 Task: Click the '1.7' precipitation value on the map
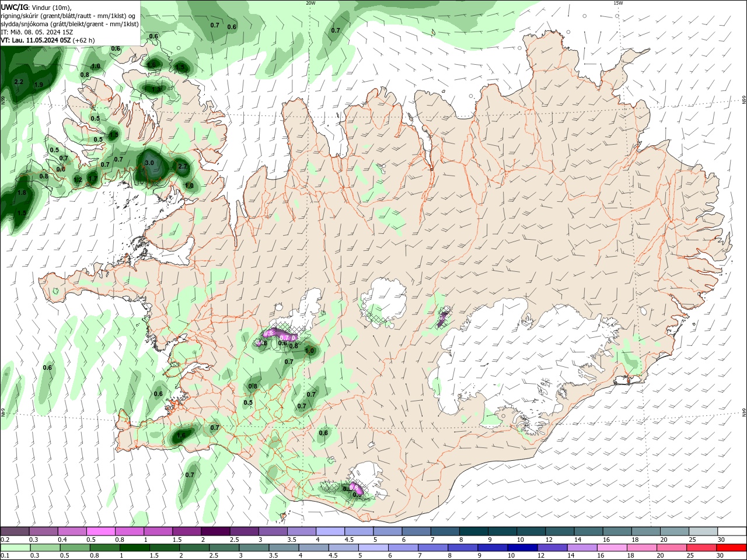pos(93,178)
